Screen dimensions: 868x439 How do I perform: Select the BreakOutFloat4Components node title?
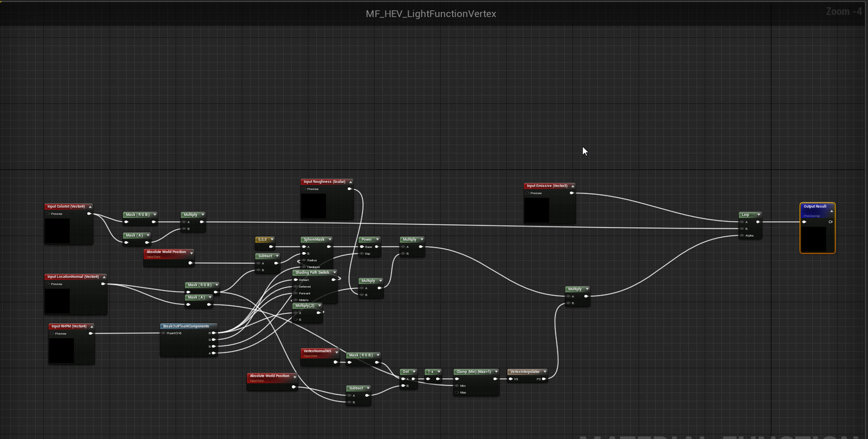[186, 326]
